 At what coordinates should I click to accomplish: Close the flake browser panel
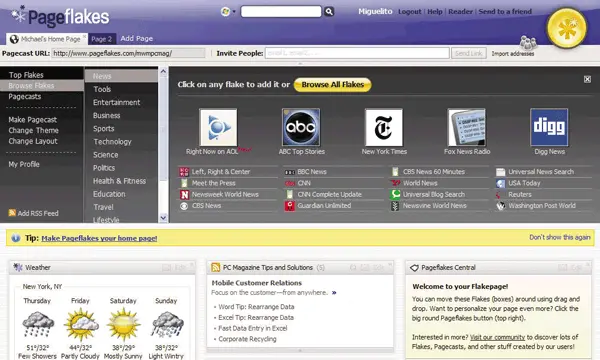[587, 79]
